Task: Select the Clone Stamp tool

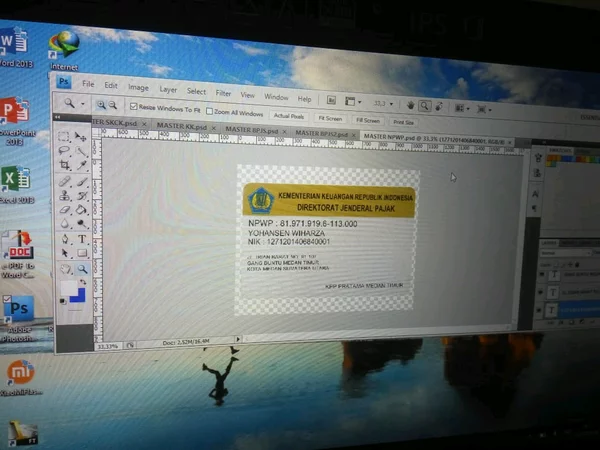Action: 65,196
